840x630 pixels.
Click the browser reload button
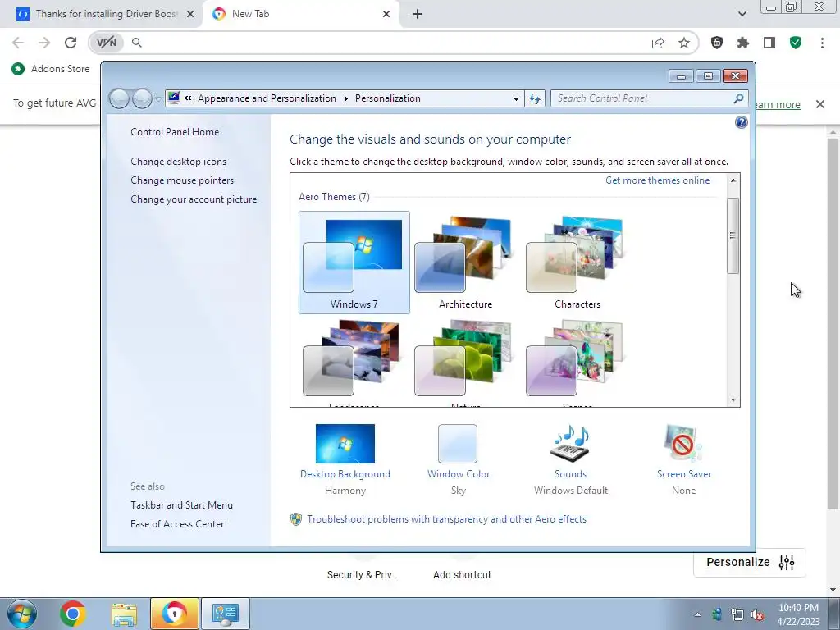click(x=71, y=43)
